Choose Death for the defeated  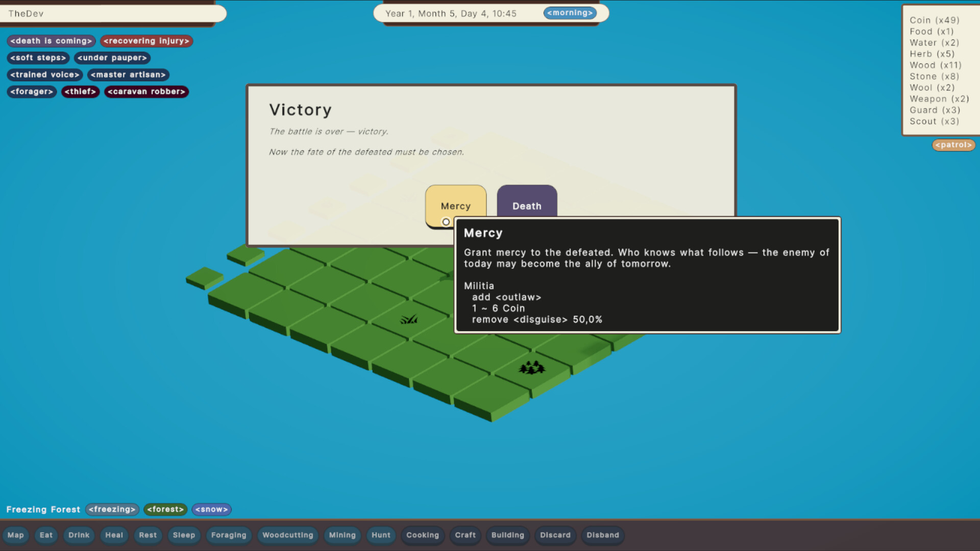tap(527, 206)
